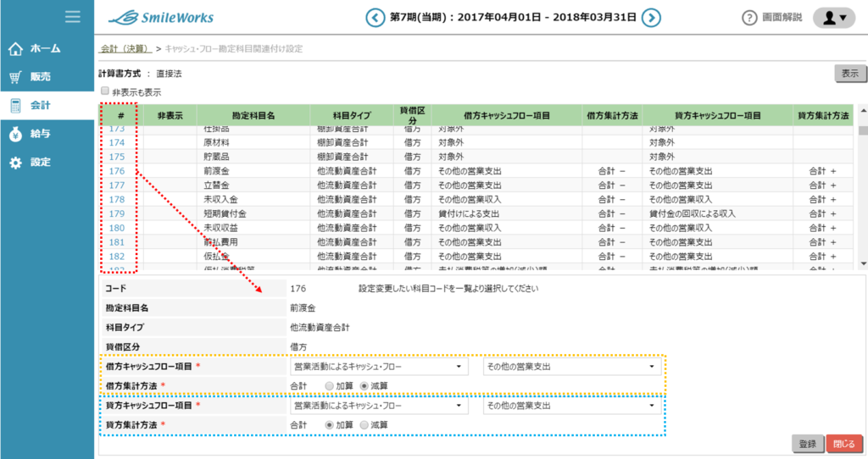Expand 借方キャッシュフロー項目 category dropdown
The width and height of the screenshot is (868, 459).
378,367
